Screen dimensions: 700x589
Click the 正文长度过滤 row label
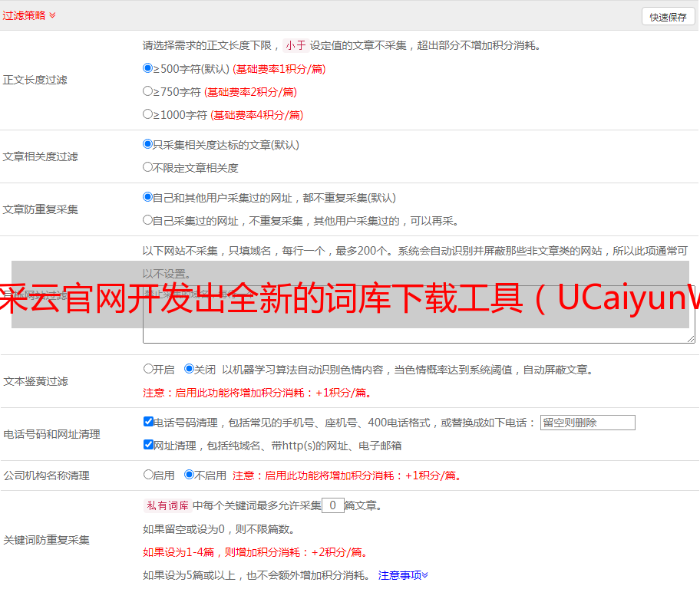(35, 80)
